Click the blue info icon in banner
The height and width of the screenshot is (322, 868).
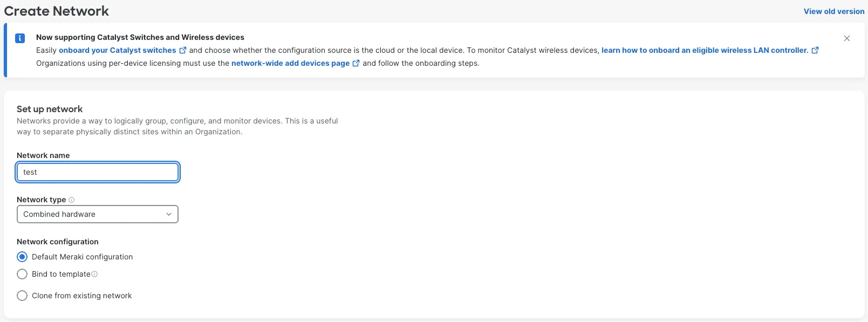tap(20, 38)
